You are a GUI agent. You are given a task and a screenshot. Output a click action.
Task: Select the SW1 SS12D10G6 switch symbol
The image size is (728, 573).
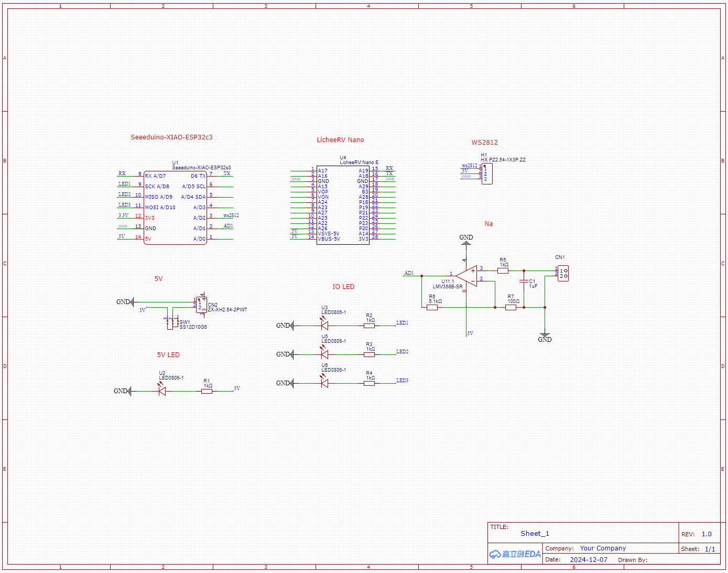[x=172, y=323]
